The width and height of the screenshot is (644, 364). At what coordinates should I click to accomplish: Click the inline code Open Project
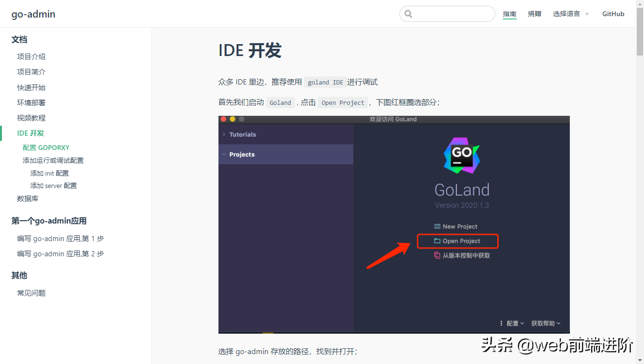343,103
